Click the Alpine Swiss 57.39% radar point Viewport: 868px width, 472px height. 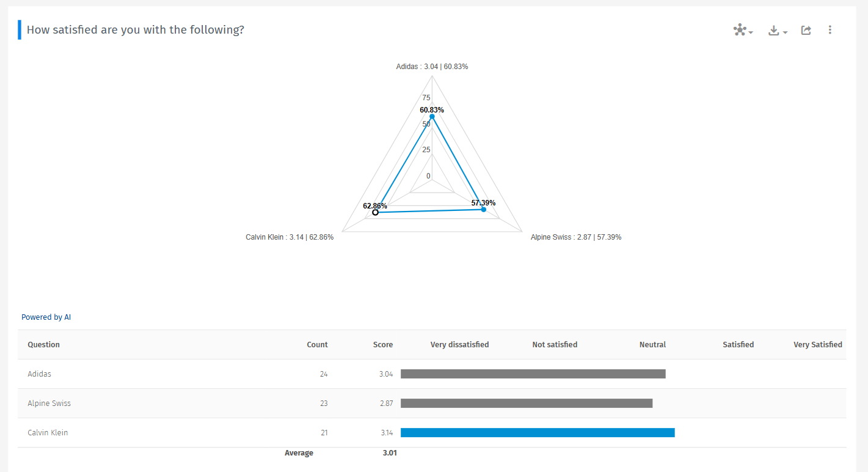point(483,210)
